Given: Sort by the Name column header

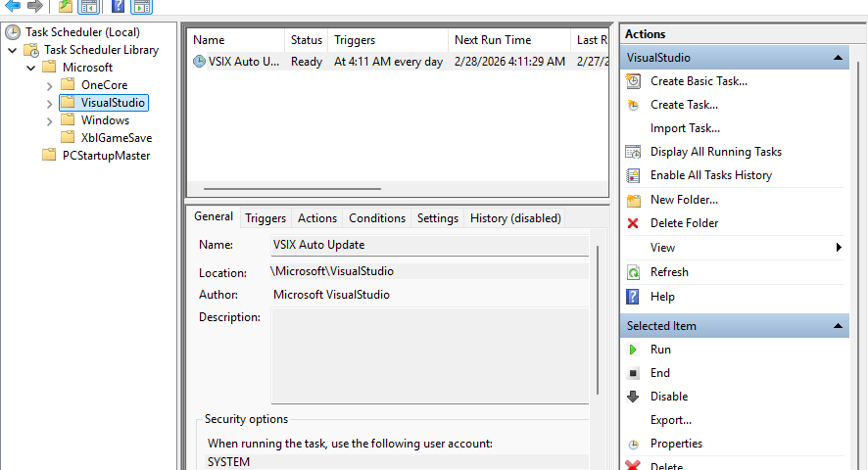Looking at the screenshot, I should click(236, 40).
